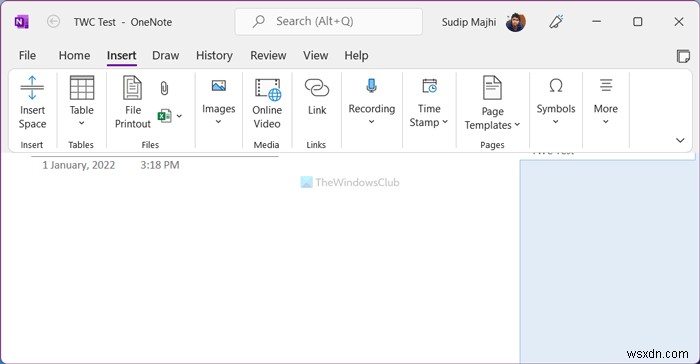Open the Help tab
This screenshot has height=364, width=700.
click(x=356, y=55)
